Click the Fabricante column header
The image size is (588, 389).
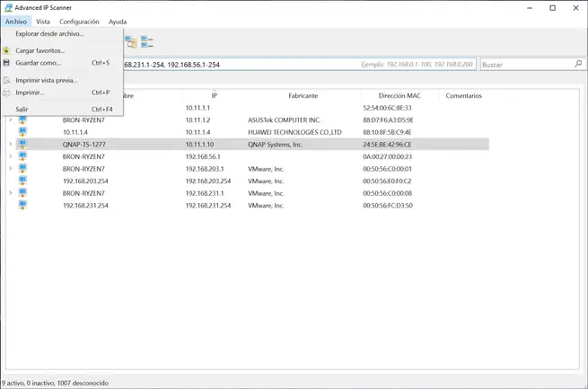tap(303, 95)
